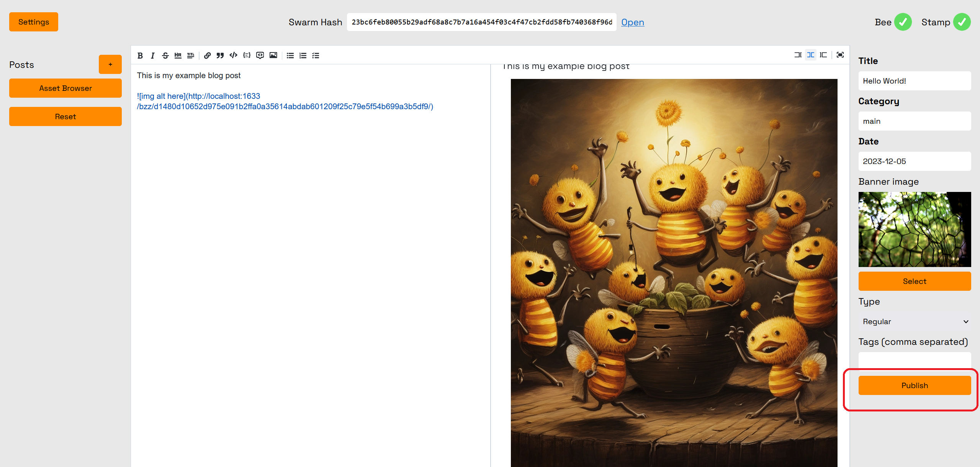Click the banner image thumbnail
Viewport: 980px width, 467px height.
click(915, 229)
